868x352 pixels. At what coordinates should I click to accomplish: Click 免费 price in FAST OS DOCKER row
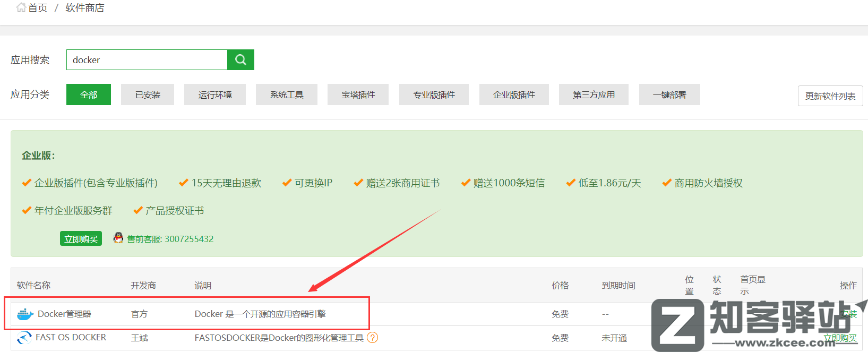point(560,338)
